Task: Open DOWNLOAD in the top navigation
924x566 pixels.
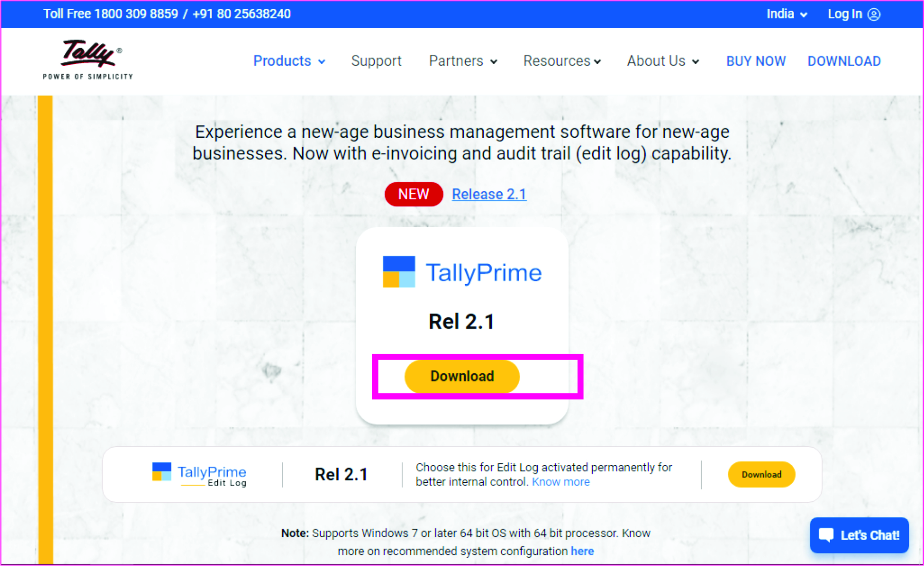Action: coord(844,61)
